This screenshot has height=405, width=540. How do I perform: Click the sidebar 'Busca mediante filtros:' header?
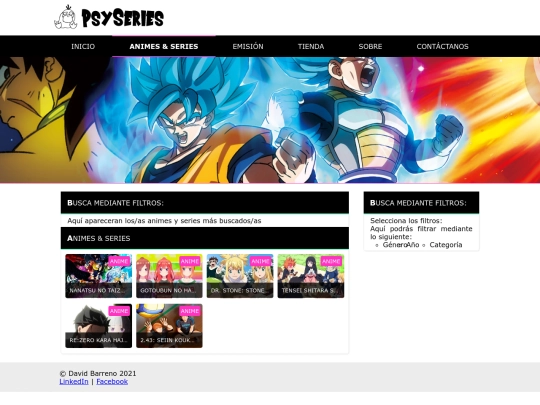pyautogui.click(x=421, y=203)
